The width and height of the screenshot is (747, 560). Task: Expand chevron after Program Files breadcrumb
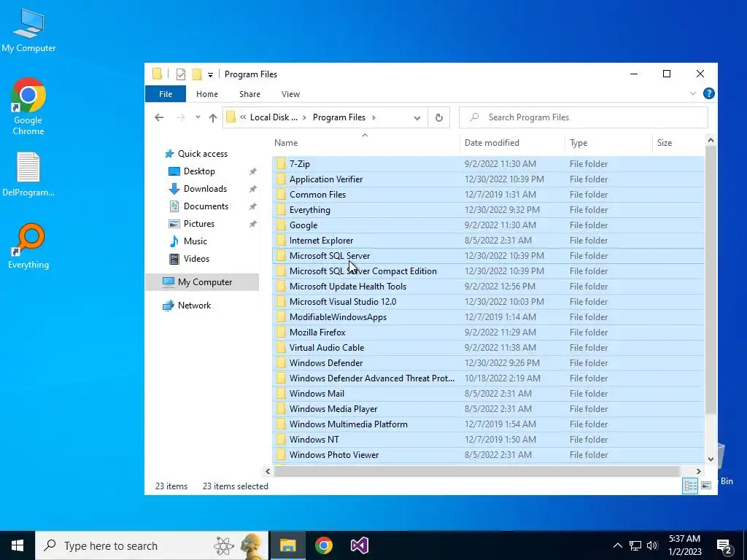(x=374, y=117)
